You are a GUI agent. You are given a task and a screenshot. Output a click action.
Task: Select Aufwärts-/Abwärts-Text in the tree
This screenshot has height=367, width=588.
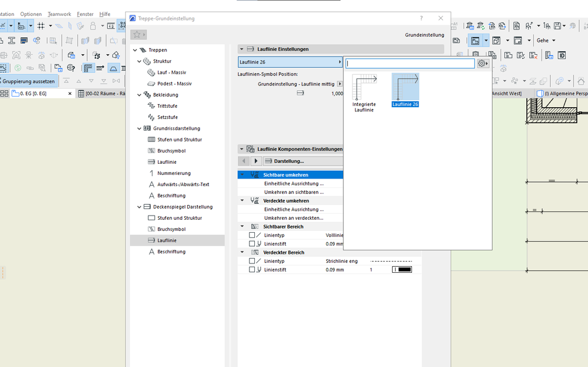(x=184, y=184)
